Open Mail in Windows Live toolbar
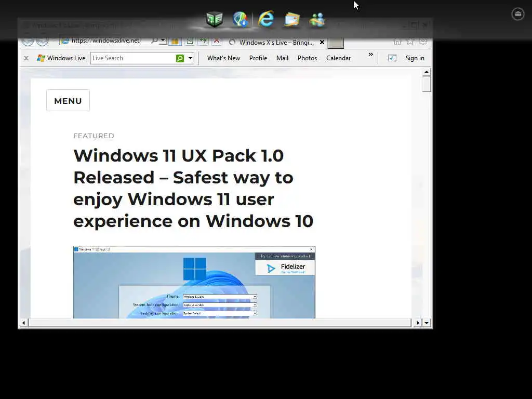532x399 pixels. [x=282, y=58]
